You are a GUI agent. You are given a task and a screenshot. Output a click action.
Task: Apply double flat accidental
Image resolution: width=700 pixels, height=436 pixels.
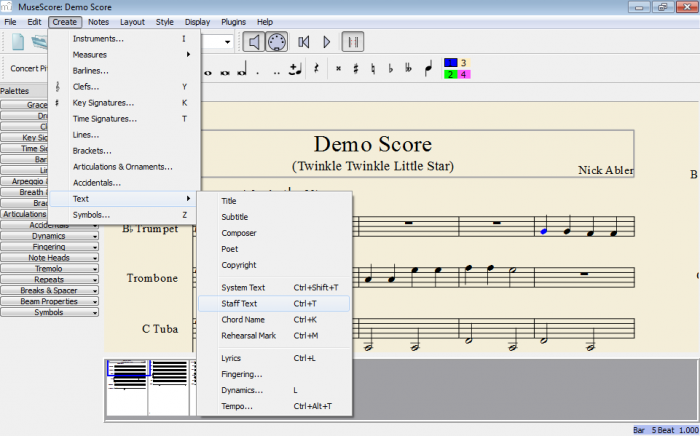(x=408, y=69)
